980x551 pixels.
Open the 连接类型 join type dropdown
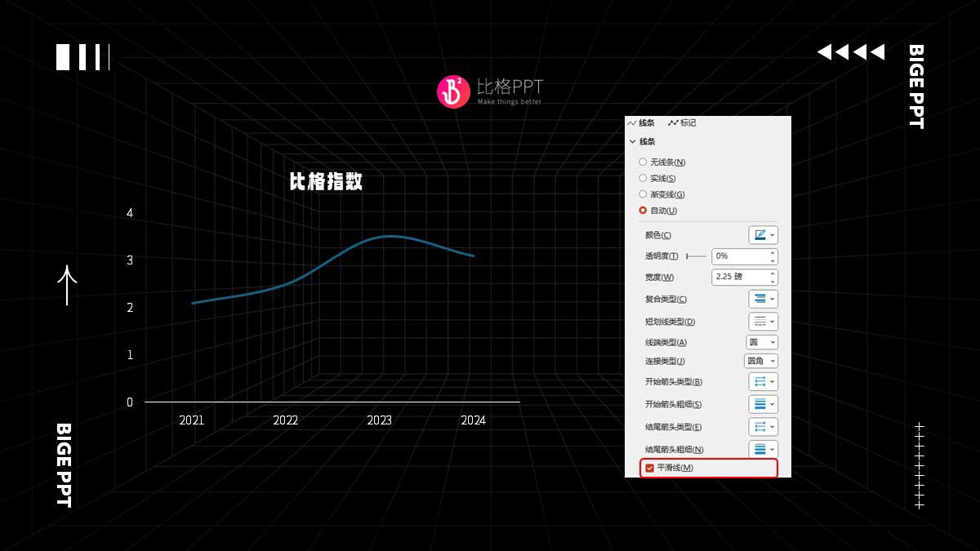(762, 361)
